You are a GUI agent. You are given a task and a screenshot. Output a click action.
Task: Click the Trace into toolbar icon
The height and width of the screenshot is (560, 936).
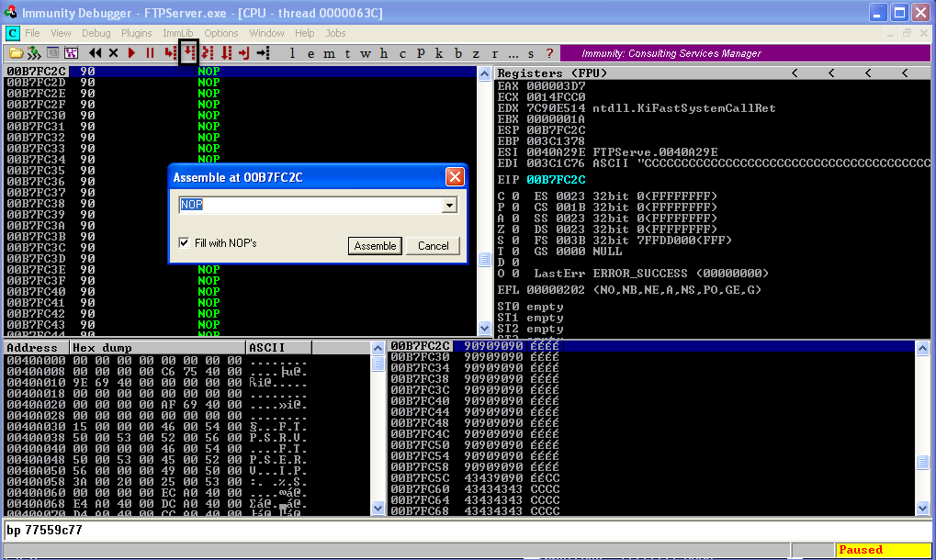(208, 53)
